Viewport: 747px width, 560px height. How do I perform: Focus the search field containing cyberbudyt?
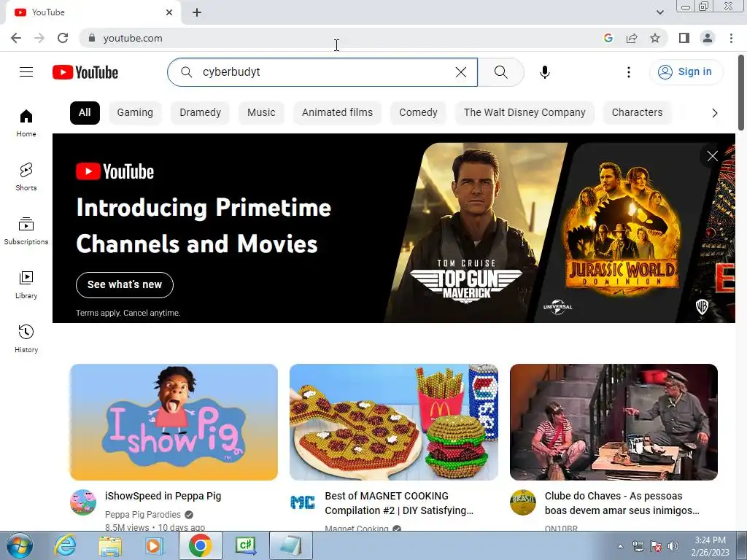pos(322,72)
